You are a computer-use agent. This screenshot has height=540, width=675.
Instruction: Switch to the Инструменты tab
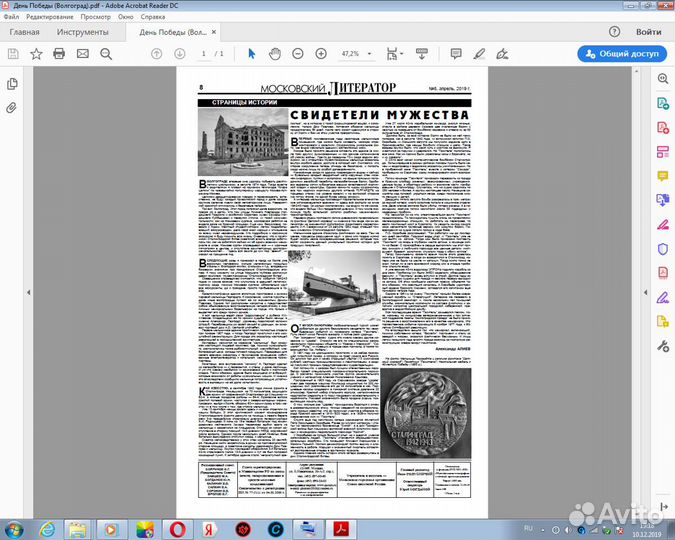(x=82, y=32)
